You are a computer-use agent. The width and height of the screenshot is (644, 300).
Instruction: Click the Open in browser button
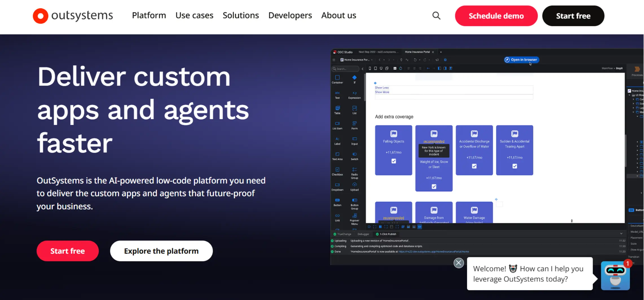click(521, 60)
